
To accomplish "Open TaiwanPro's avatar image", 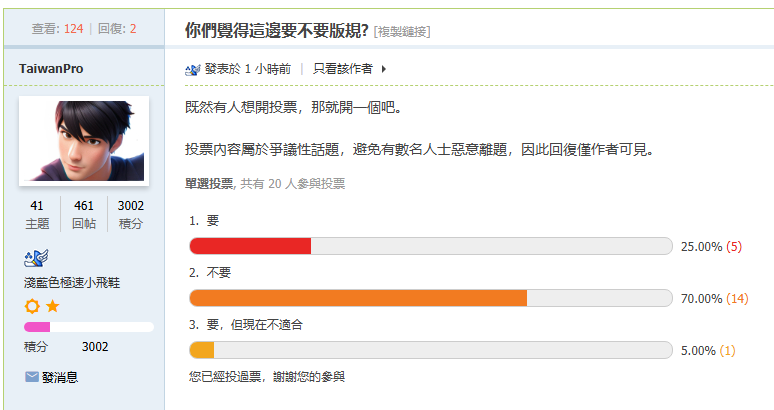I will (x=84, y=140).
